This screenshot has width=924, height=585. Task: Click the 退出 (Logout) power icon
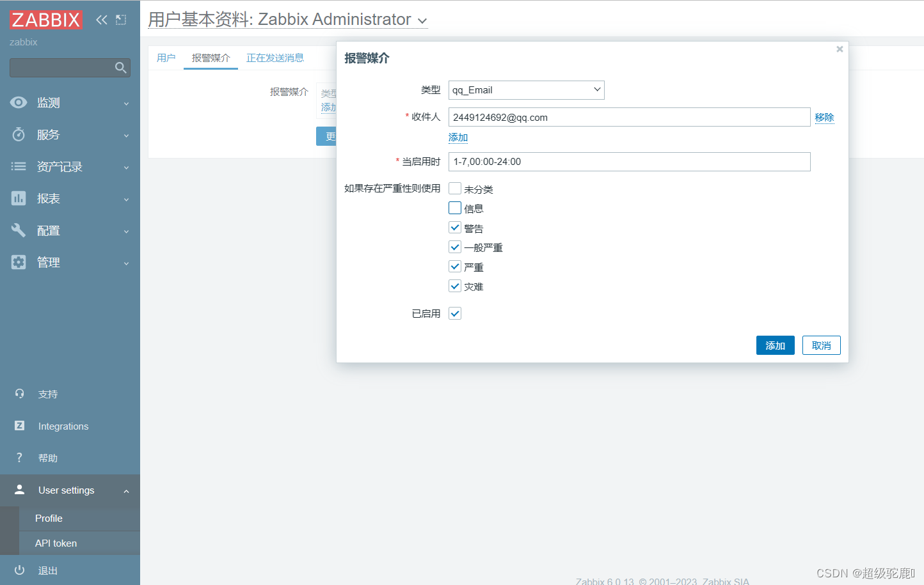[x=19, y=570]
